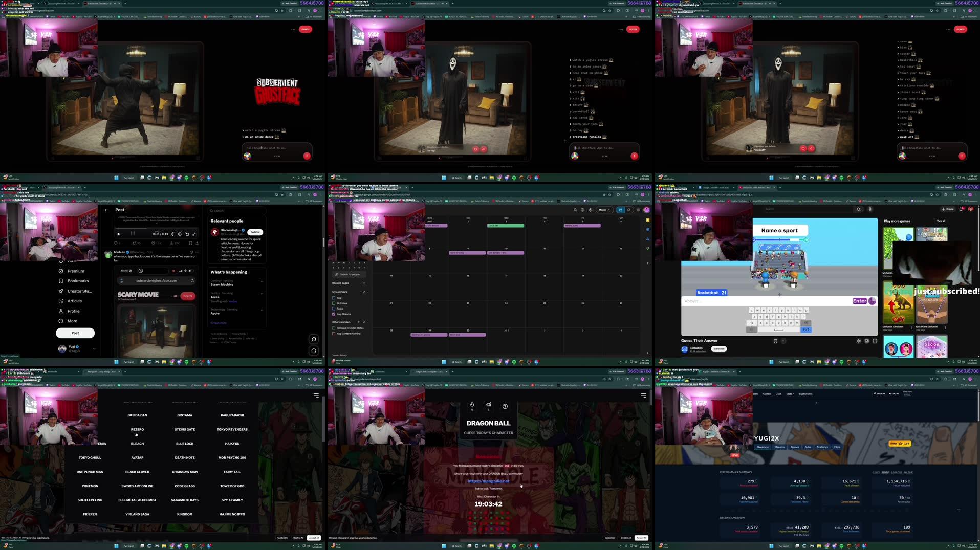Switch to Tasks view toggle in Google Calendar
The width and height of the screenshot is (980, 550).
[x=629, y=210]
